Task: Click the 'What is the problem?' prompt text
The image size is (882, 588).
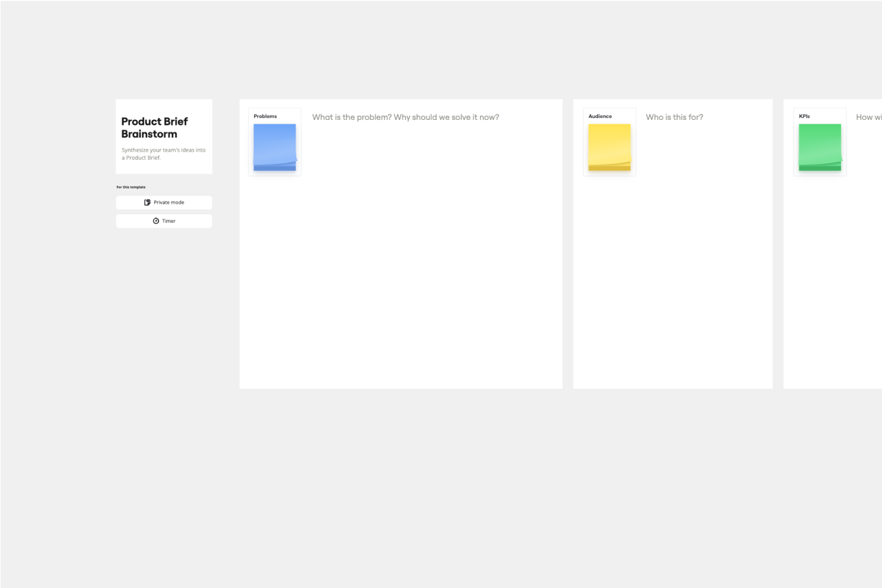Action: (405, 117)
